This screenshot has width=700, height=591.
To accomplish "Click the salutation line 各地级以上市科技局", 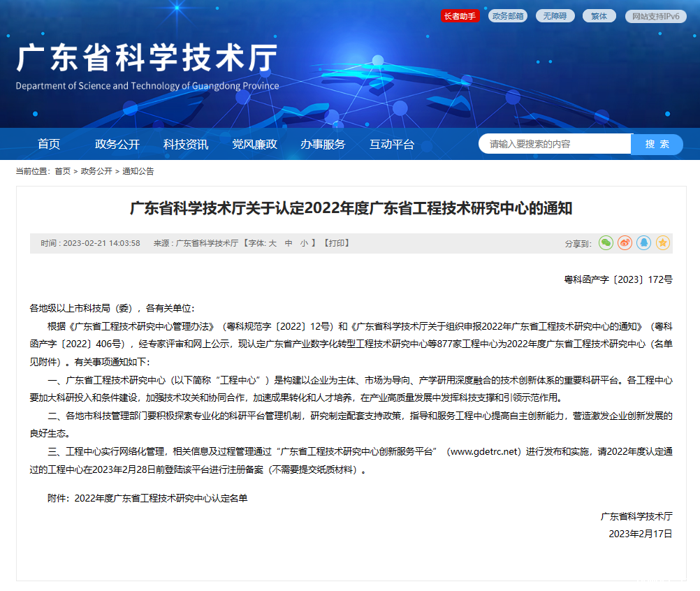I will click(112, 309).
